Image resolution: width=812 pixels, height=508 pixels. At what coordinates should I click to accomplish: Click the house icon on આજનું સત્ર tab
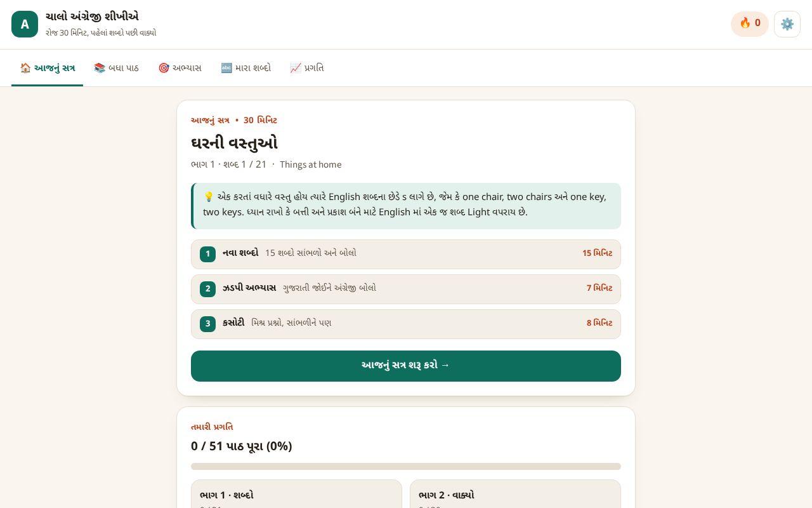(25, 68)
